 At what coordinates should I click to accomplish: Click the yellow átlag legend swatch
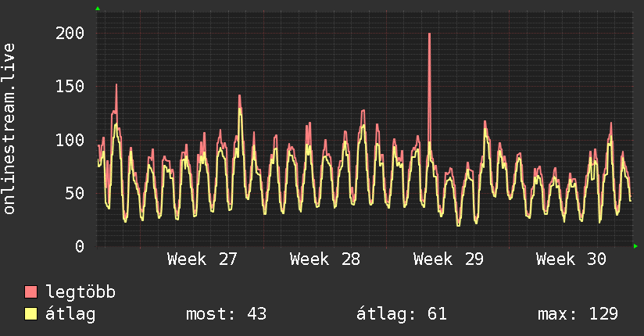[x=30, y=314]
